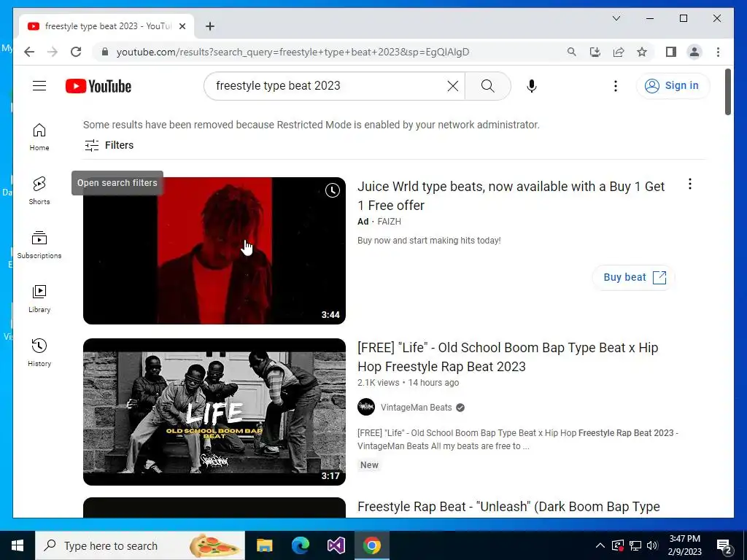747x560 pixels.
Task: Open the volume control in system tray
Action: pyautogui.click(x=652, y=545)
